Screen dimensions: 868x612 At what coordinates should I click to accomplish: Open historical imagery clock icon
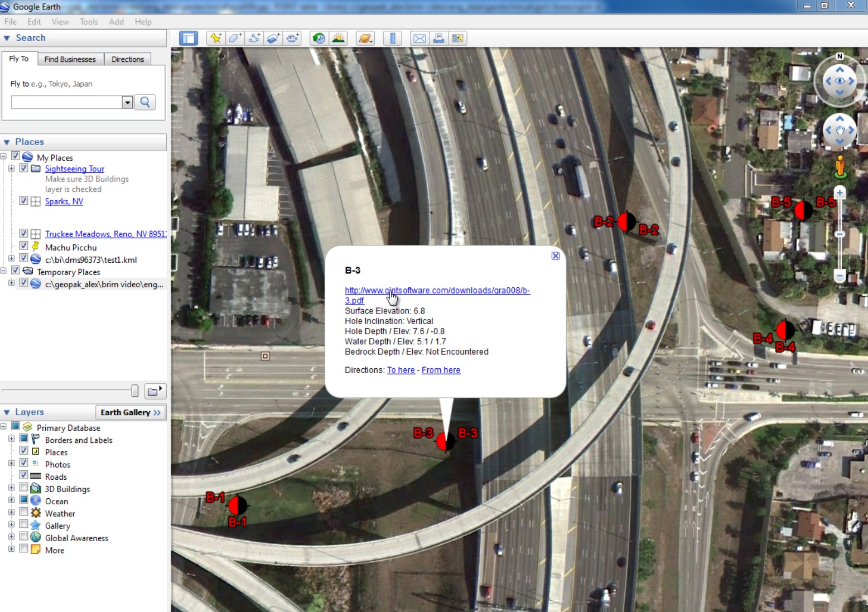[319, 38]
